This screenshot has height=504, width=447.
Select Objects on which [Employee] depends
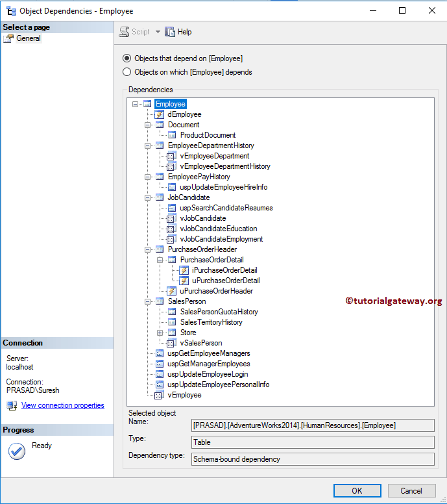(127, 71)
